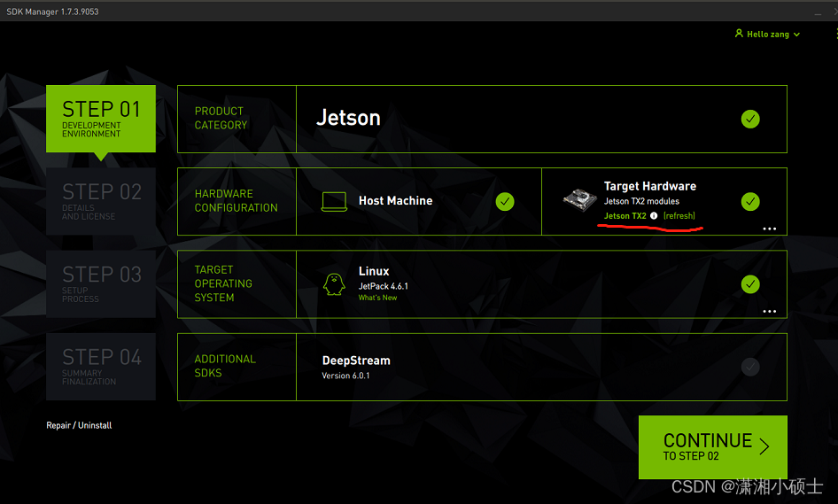Click the Jetson TX2 module board image
Viewport: 838px width, 504px height.
click(x=580, y=199)
